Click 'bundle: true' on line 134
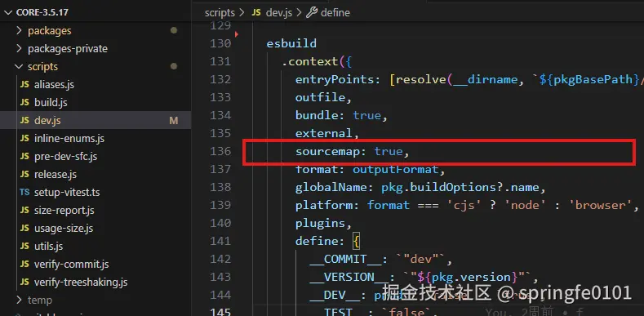The width and height of the screenshot is (644, 316). (x=338, y=115)
